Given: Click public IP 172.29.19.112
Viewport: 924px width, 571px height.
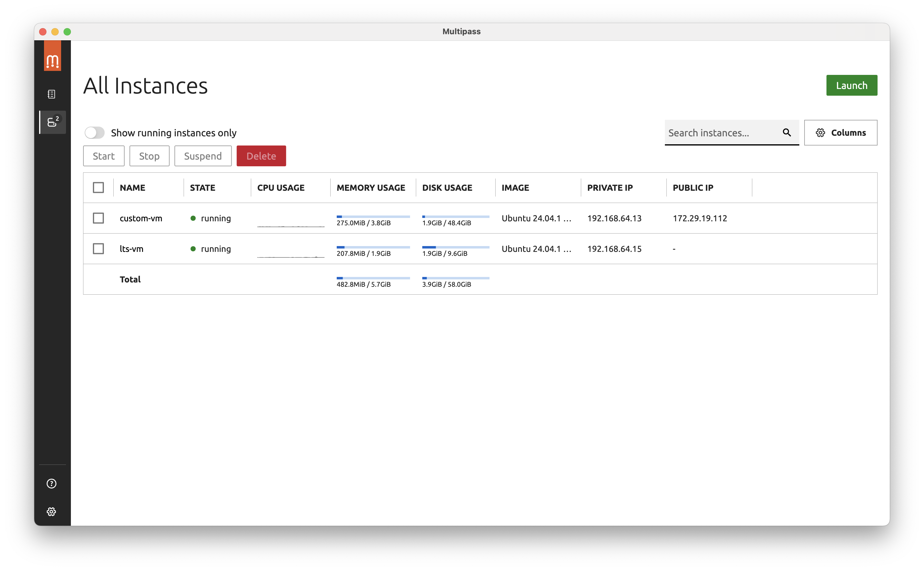Looking at the screenshot, I should tap(700, 218).
